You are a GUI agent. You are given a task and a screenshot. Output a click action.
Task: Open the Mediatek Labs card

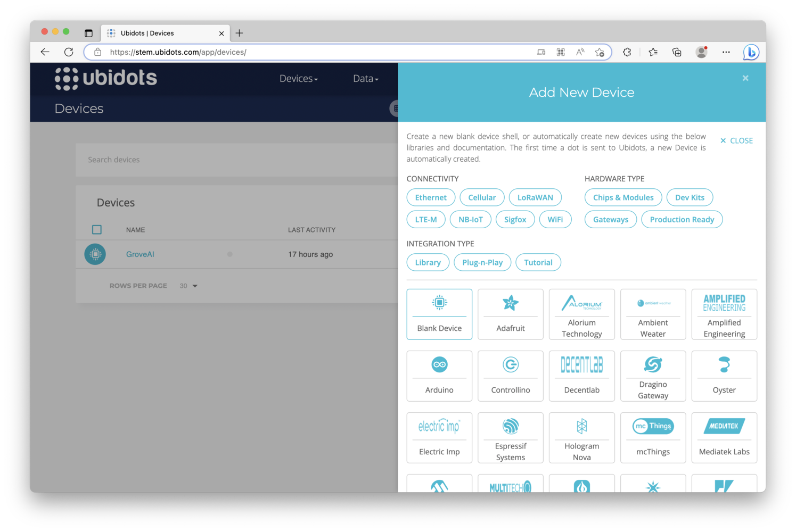pyautogui.click(x=724, y=437)
